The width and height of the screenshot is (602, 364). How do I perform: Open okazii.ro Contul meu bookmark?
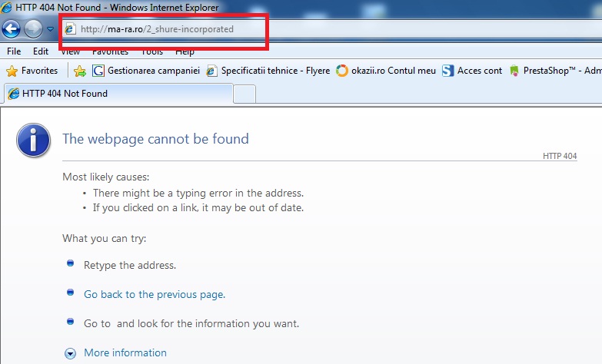(x=386, y=71)
